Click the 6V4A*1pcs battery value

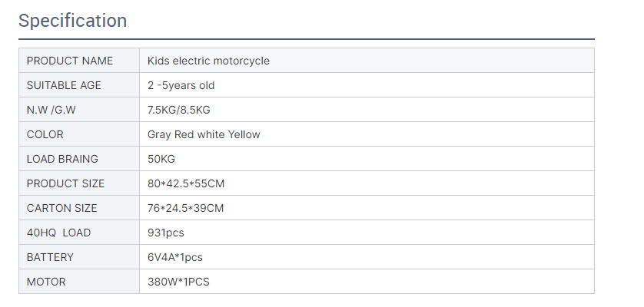[175, 257]
